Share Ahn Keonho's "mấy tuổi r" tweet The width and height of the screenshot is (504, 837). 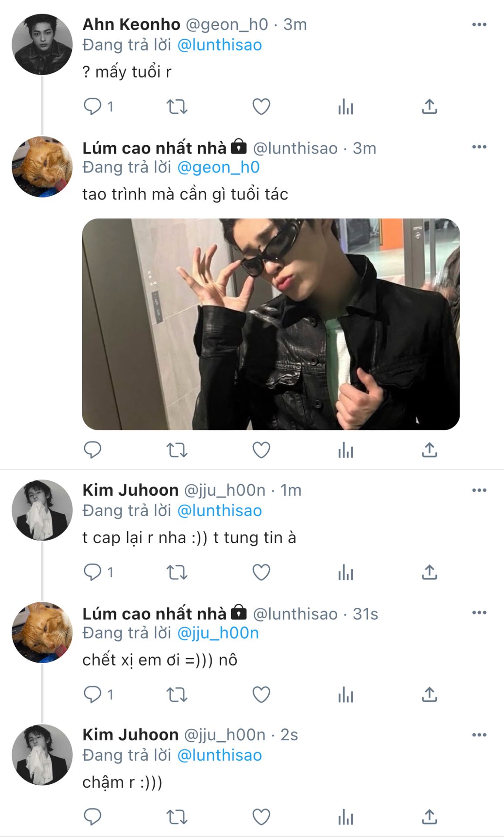429,107
